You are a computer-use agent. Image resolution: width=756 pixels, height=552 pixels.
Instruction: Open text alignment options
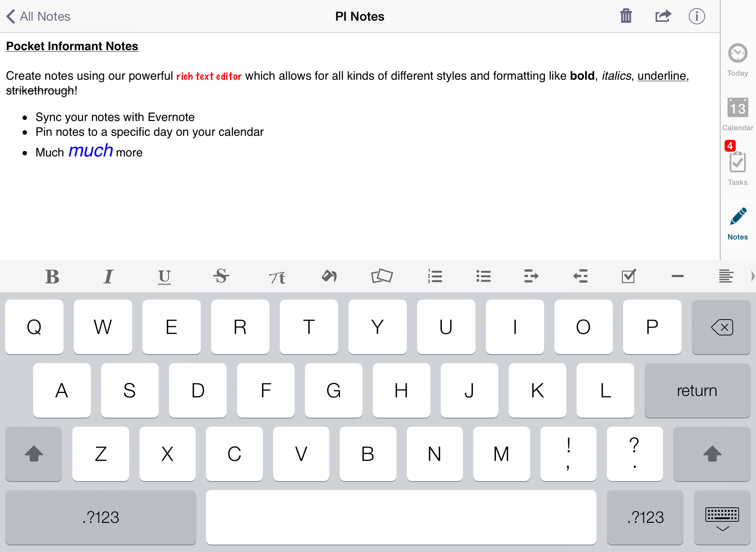click(726, 276)
